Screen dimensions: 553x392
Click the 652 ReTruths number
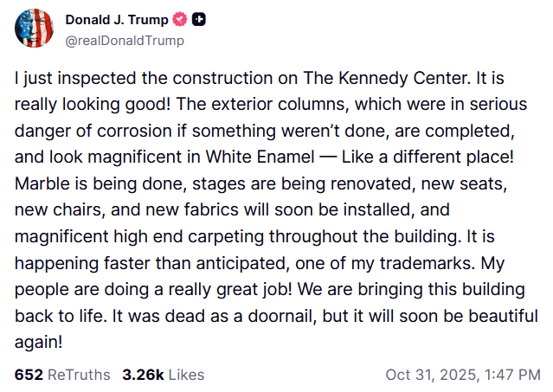point(29,375)
